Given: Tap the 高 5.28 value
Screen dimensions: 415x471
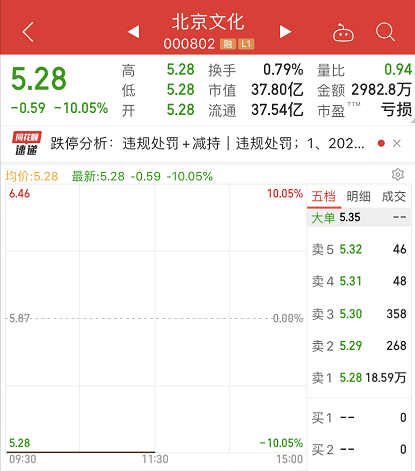Looking at the screenshot, I should click(x=180, y=70).
